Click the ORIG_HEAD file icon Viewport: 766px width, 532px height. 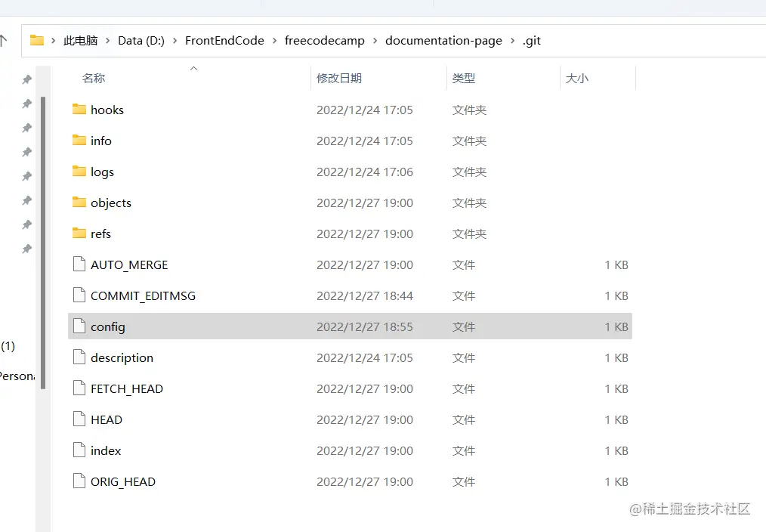tap(79, 481)
